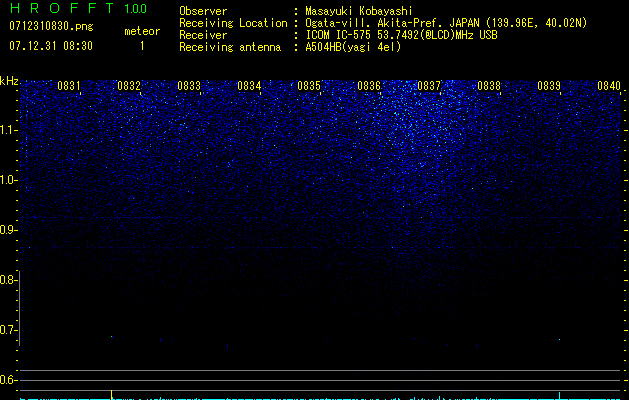This screenshot has width=629, height=400.
Task: Click version number 1.0.0
Action: (x=136, y=9)
